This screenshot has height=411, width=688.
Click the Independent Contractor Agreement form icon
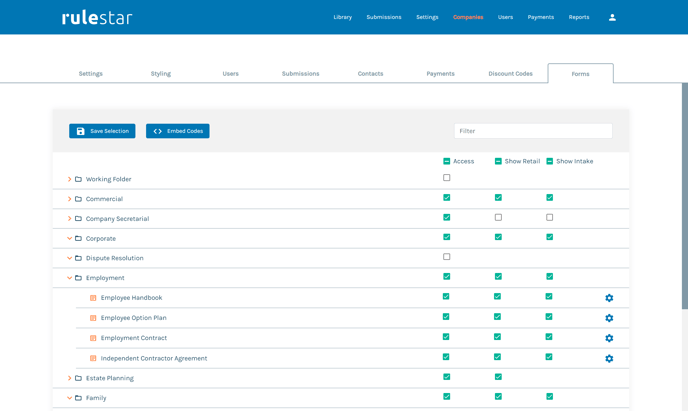click(93, 358)
